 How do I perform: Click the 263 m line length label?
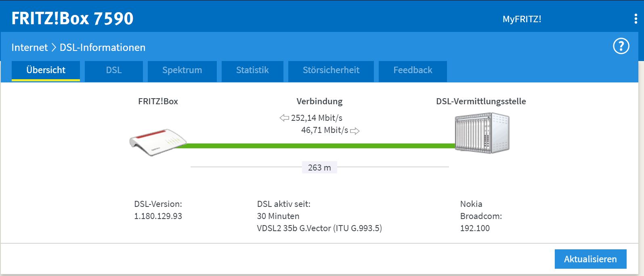[319, 167]
